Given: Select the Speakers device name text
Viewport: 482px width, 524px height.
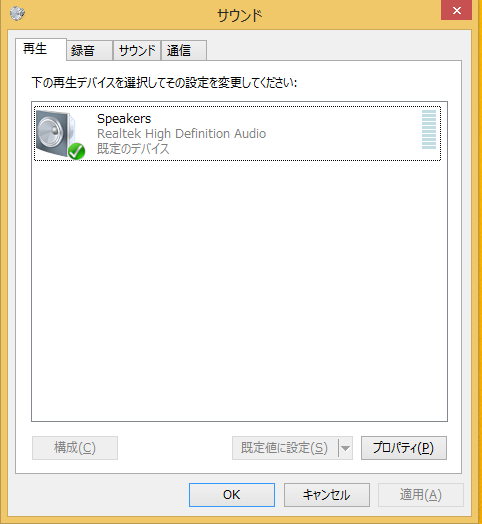Looking at the screenshot, I should pyautogui.click(x=124, y=119).
